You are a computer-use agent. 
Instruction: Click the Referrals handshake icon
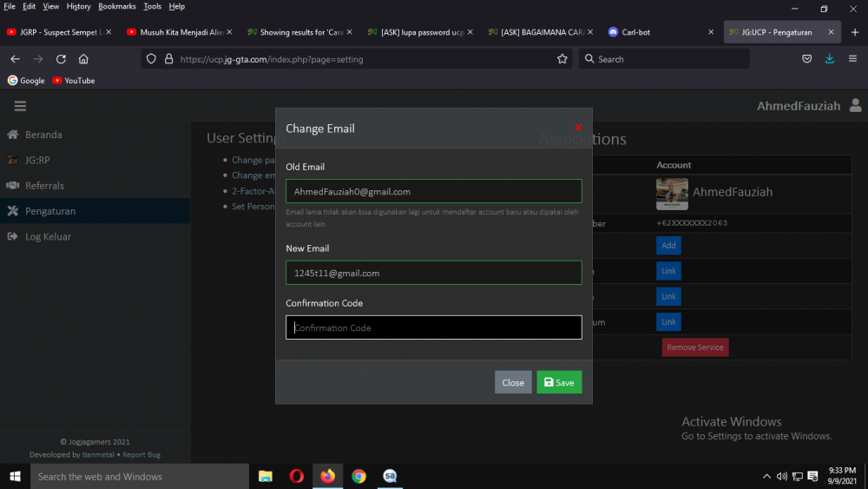13,185
